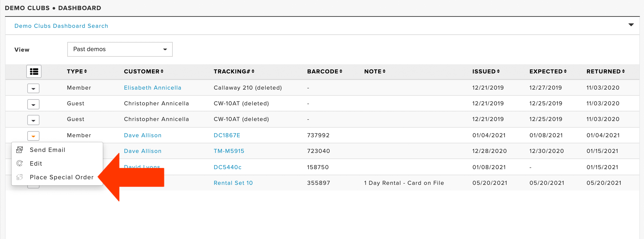Screen dimensions: 644x239
Task: Click note '1 Day Rental - Card on File'
Action: (x=404, y=183)
